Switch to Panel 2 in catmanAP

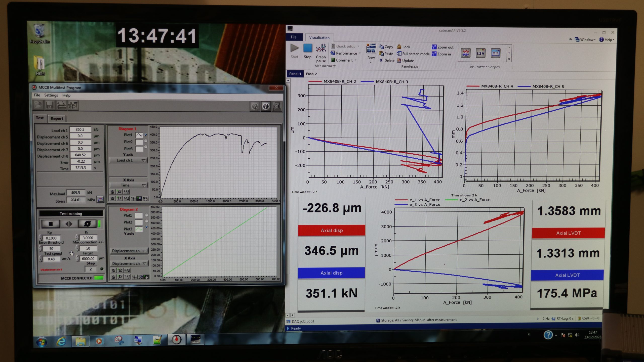[311, 74]
